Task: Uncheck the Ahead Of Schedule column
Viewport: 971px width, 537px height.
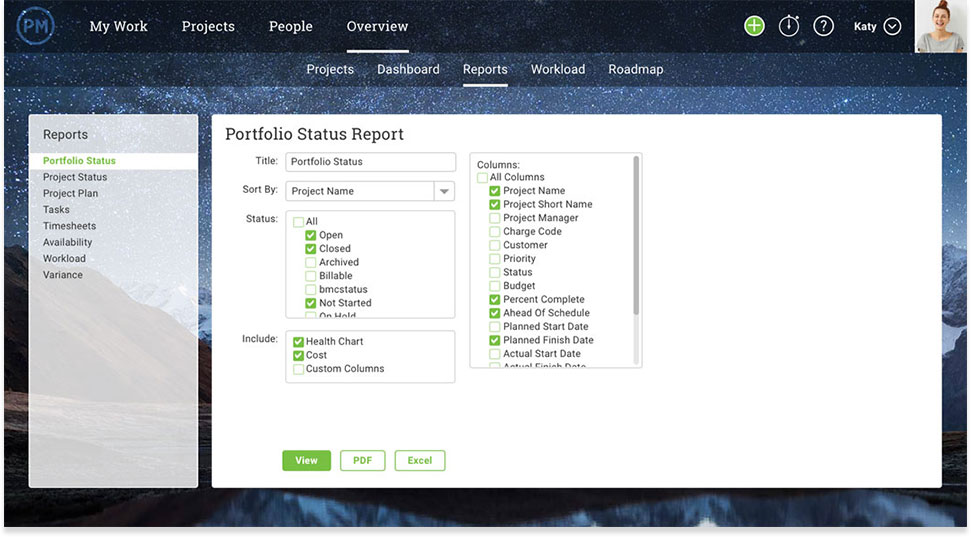Action: tap(495, 313)
